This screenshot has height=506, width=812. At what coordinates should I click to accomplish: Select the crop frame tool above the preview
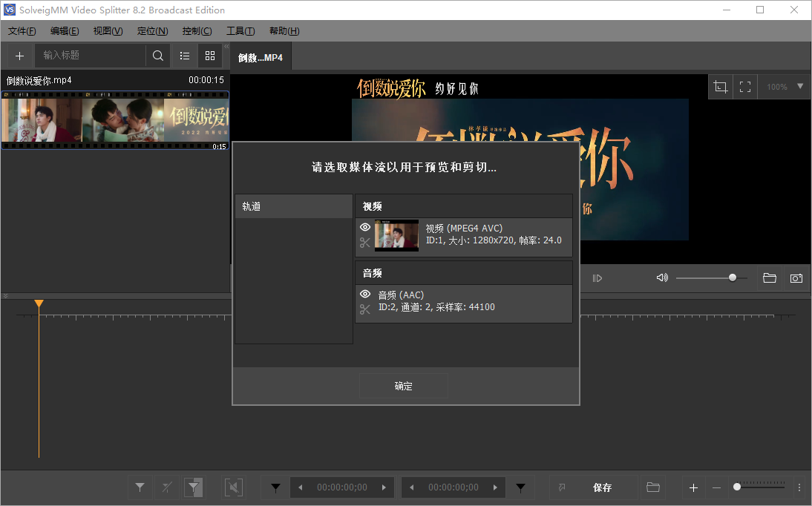720,86
